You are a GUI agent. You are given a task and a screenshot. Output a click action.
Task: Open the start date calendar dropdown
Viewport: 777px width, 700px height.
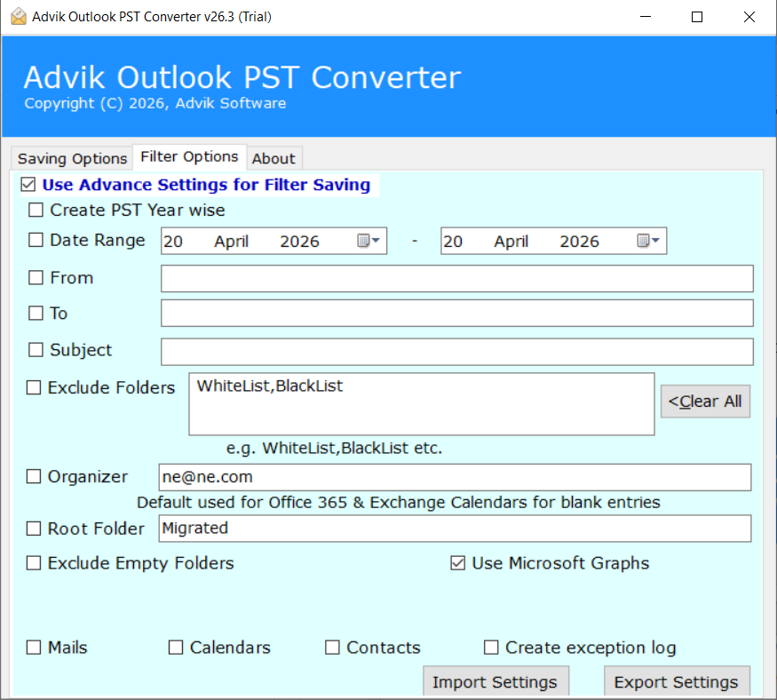coord(369,241)
